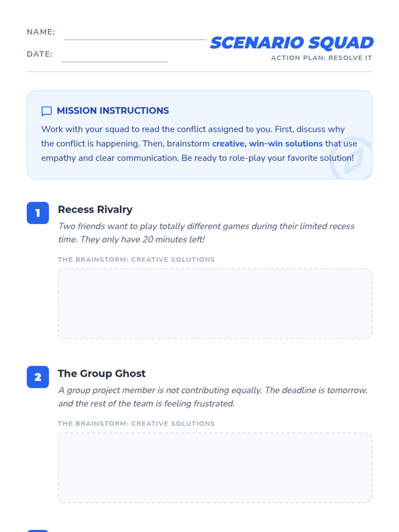This screenshot has width=399, height=532.
Task: Click the blue number 2 badge
Action: pos(38,377)
